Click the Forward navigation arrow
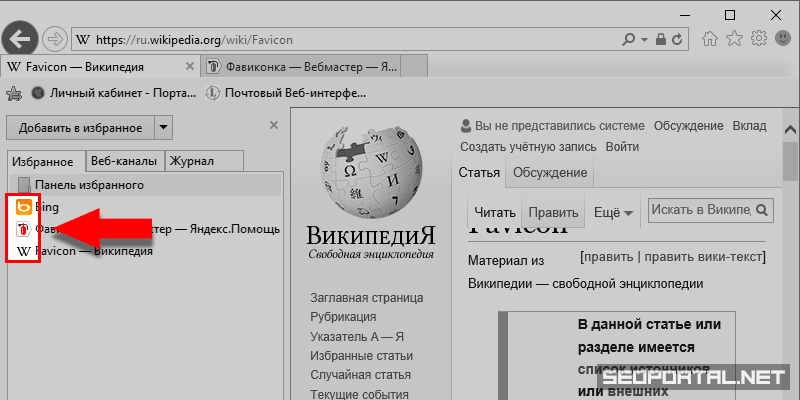Image resolution: width=800 pixels, height=400 pixels. (55, 39)
